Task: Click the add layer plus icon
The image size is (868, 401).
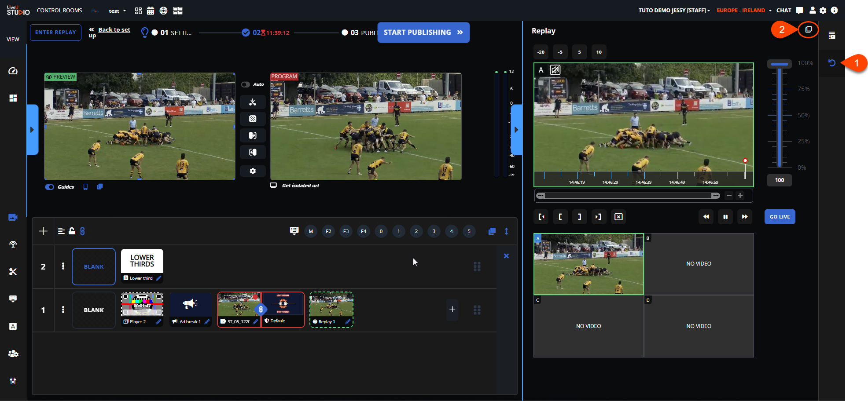Action: [x=43, y=231]
